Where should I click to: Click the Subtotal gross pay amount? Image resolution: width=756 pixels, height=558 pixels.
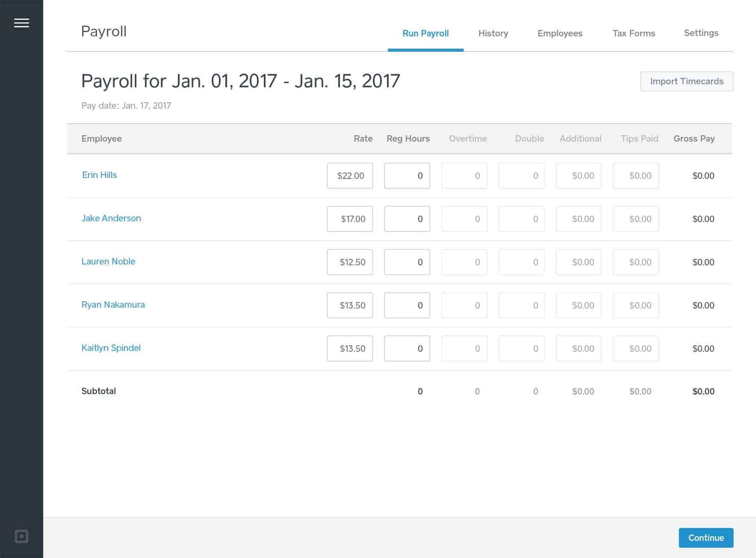pos(703,392)
